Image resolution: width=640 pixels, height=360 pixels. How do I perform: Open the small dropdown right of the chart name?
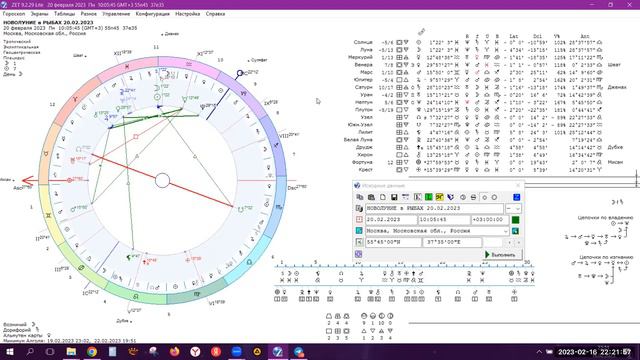click(513, 208)
